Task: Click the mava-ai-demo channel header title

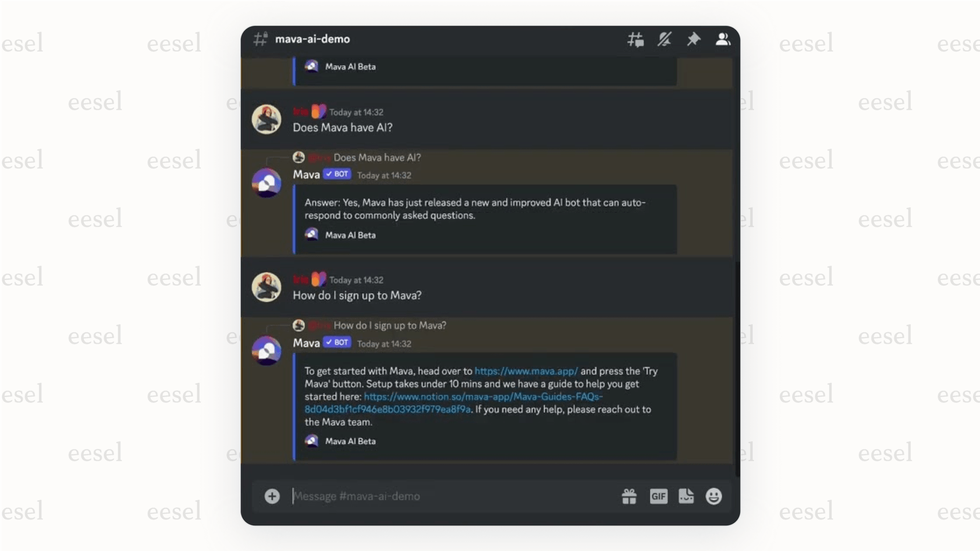Action: pyautogui.click(x=313, y=39)
